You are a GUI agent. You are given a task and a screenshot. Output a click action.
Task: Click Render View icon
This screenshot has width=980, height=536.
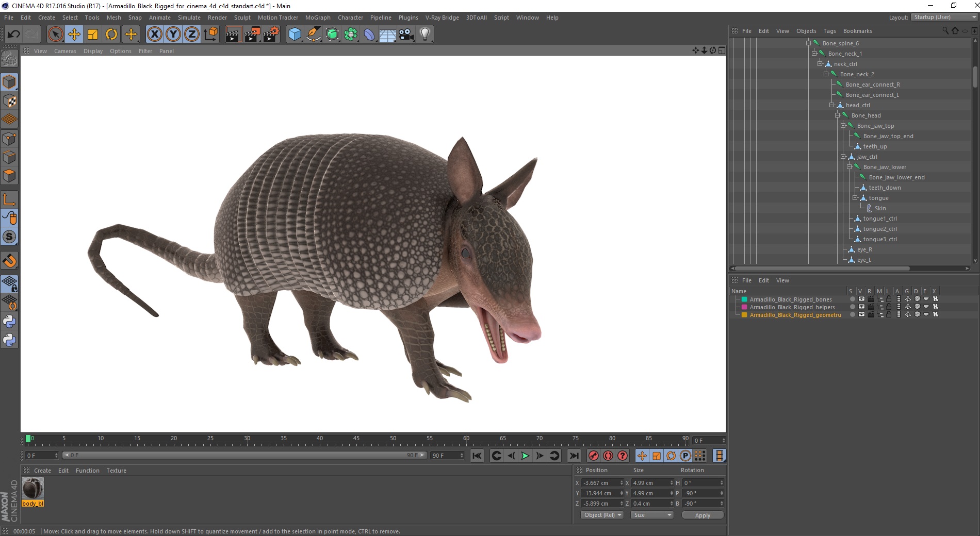pos(233,35)
